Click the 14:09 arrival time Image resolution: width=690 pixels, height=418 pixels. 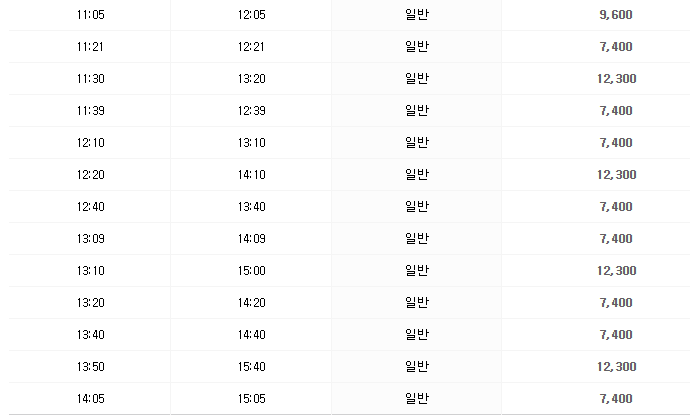(252, 239)
